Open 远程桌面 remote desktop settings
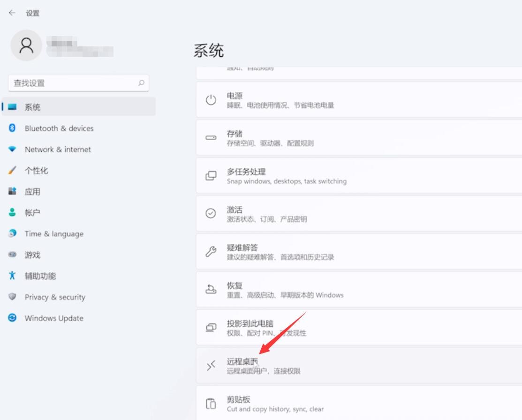 click(359, 366)
